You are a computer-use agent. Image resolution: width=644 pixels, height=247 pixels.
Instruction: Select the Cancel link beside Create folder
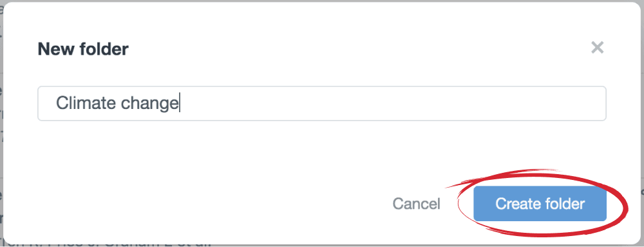[x=416, y=204]
